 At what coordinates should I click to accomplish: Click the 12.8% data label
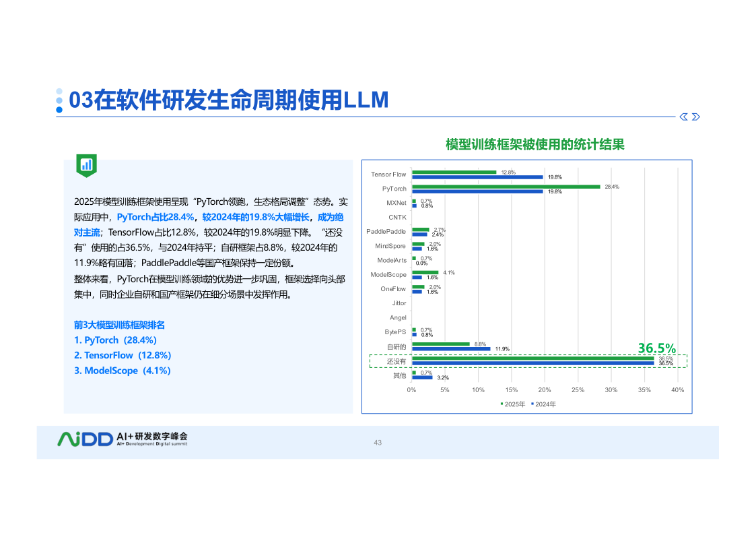click(x=508, y=172)
